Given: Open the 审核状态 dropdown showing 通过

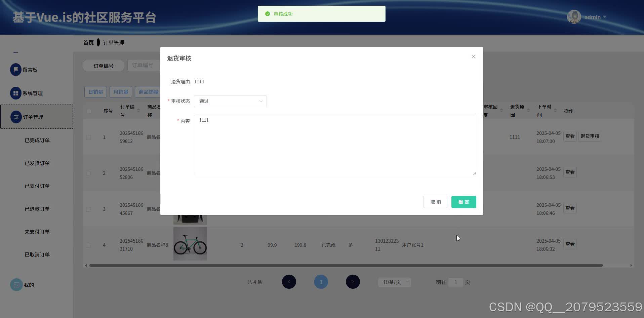Looking at the screenshot, I should 230,101.
